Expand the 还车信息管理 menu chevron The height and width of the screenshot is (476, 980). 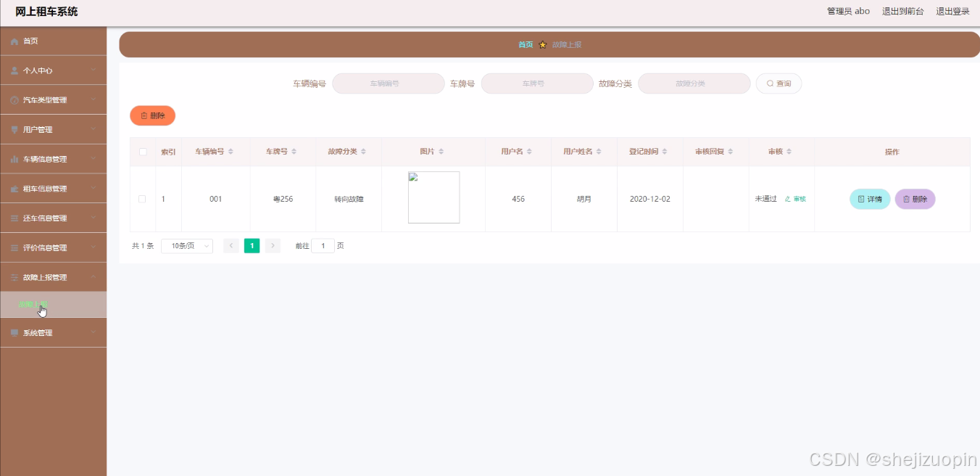tap(94, 218)
